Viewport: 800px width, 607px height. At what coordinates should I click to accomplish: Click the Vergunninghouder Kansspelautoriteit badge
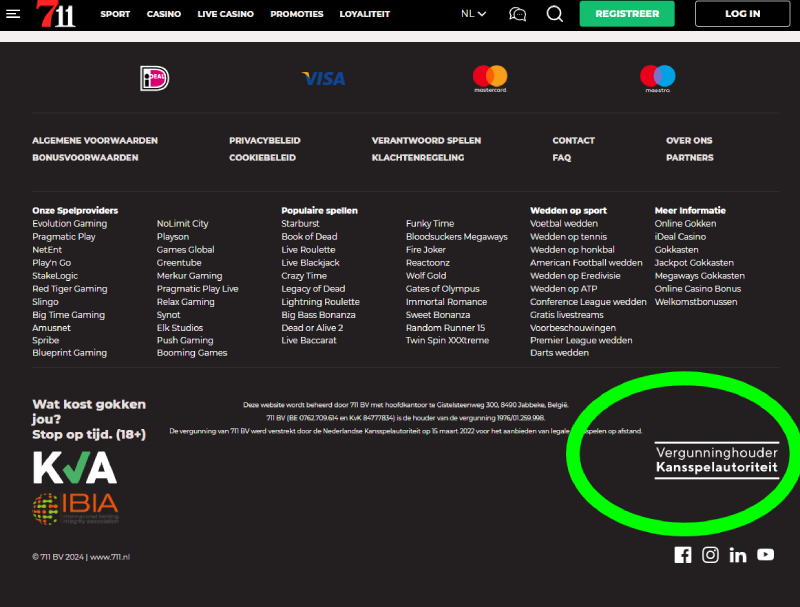point(717,460)
